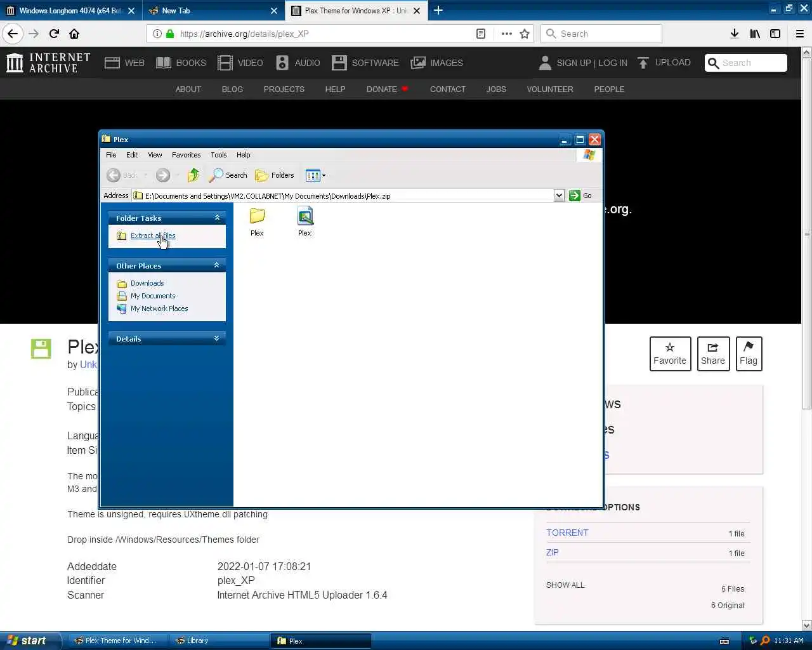Click SHOW ALL download files
The width and height of the screenshot is (812, 650).
coord(565,585)
